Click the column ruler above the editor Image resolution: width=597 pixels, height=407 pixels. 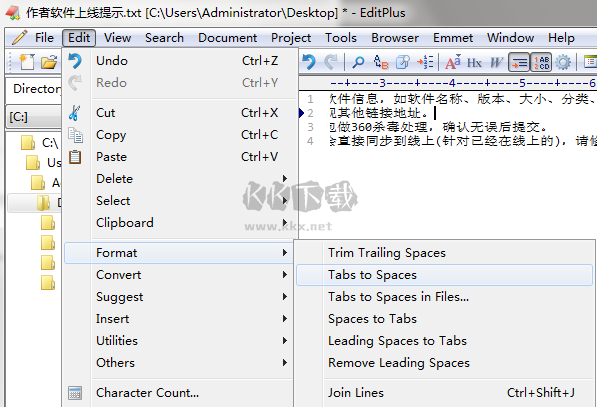click(448, 83)
